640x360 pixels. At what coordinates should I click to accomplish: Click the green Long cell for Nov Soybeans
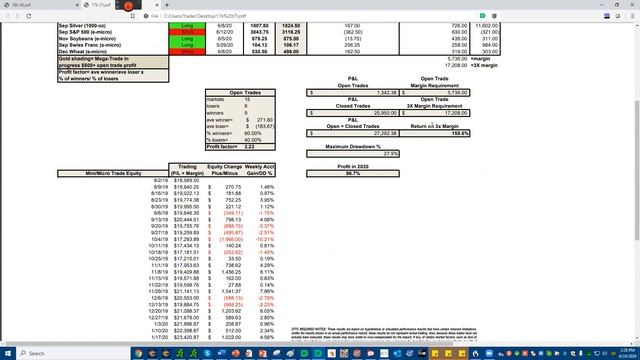(x=187, y=38)
